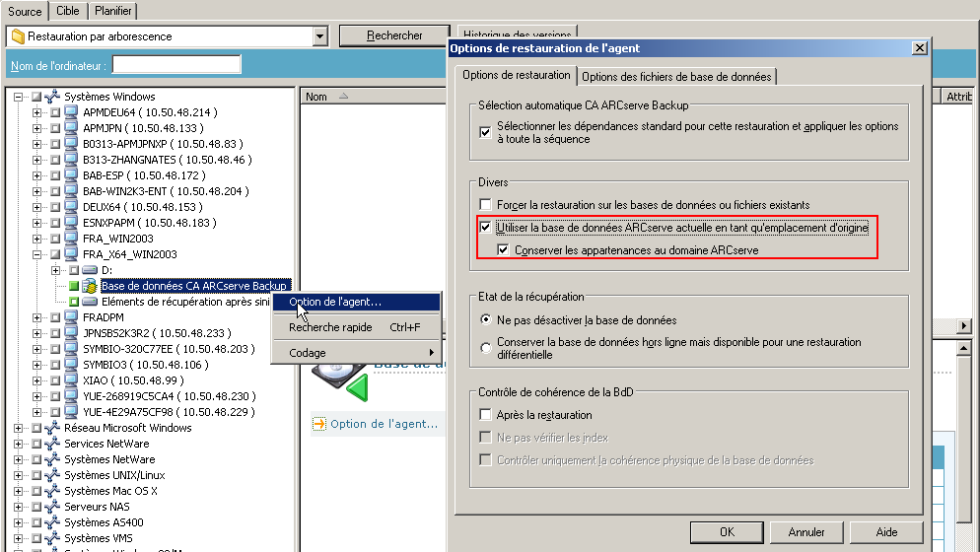Switch to the Planifier tab
The height and width of the screenshot is (552, 980).
pyautogui.click(x=113, y=11)
